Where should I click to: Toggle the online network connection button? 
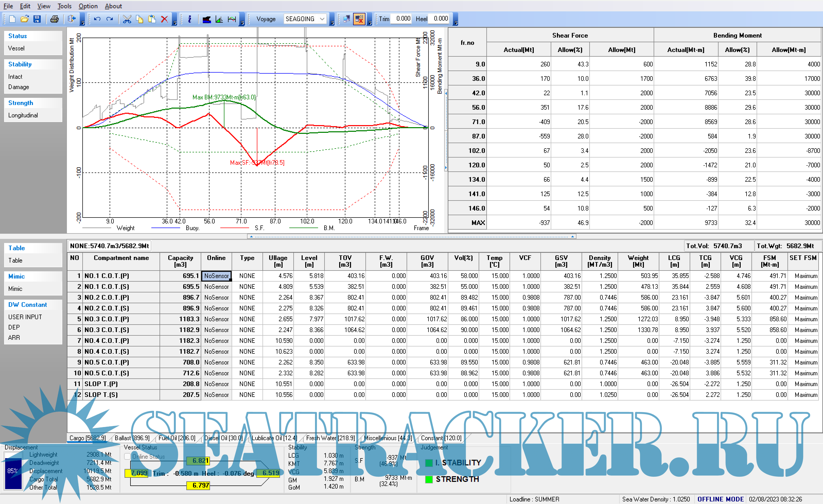click(x=346, y=19)
